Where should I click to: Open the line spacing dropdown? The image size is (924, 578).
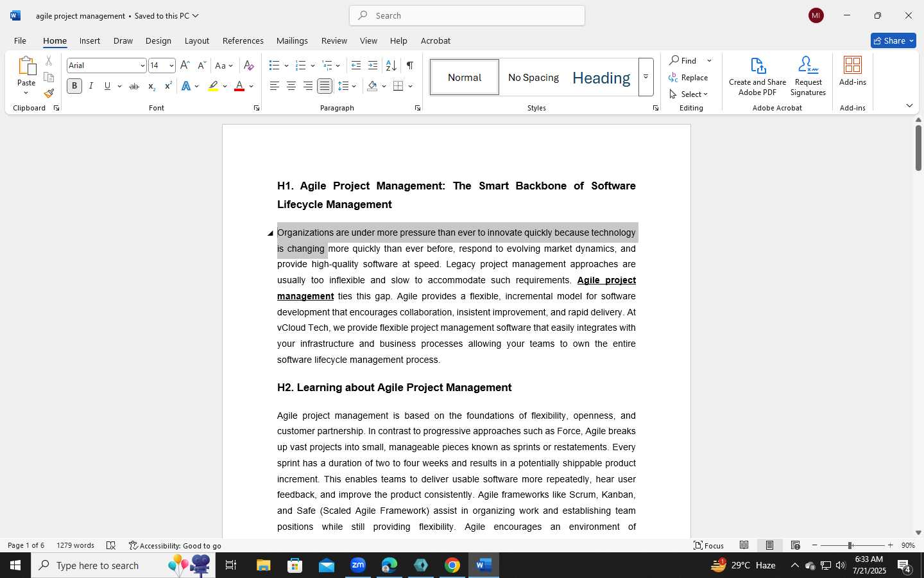[347, 86]
